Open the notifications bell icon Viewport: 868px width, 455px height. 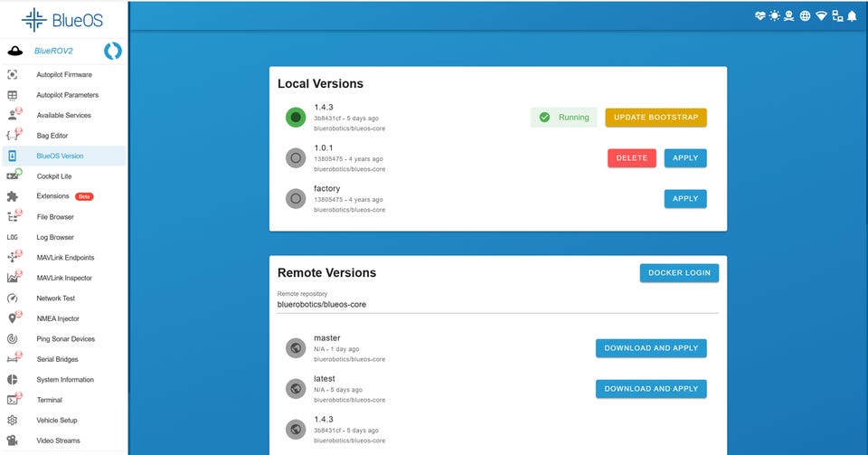853,16
